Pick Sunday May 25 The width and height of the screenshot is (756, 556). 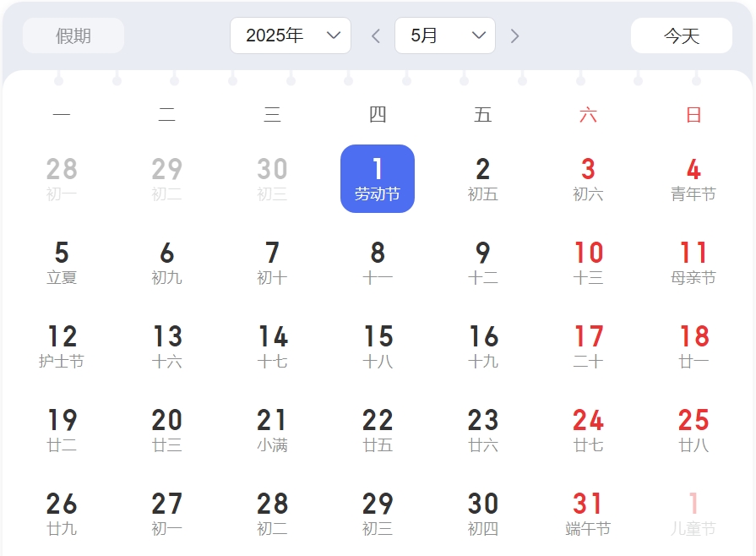click(x=693, y=430)
